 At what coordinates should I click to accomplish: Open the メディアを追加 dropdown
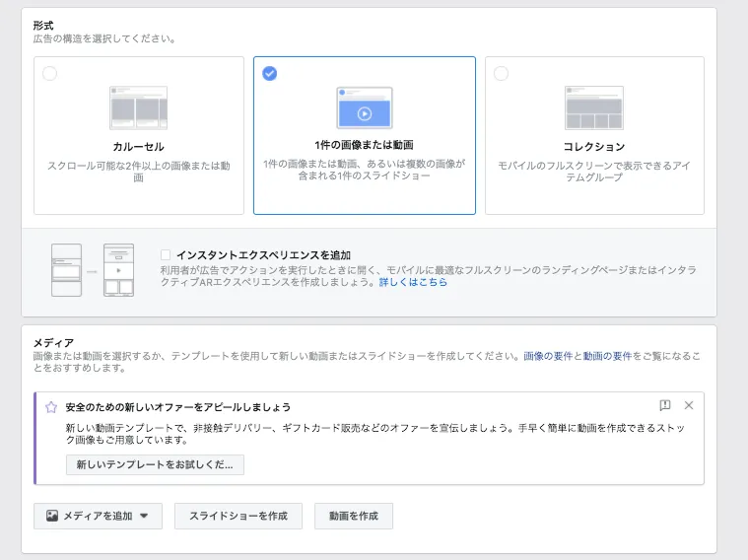pos(98,516)
